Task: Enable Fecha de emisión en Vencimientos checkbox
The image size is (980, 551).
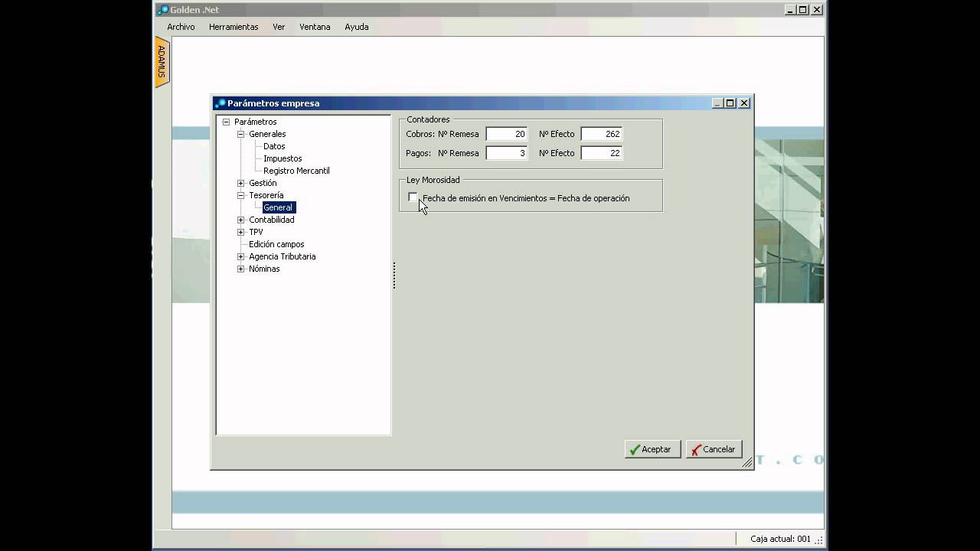Action: point(413,197)
